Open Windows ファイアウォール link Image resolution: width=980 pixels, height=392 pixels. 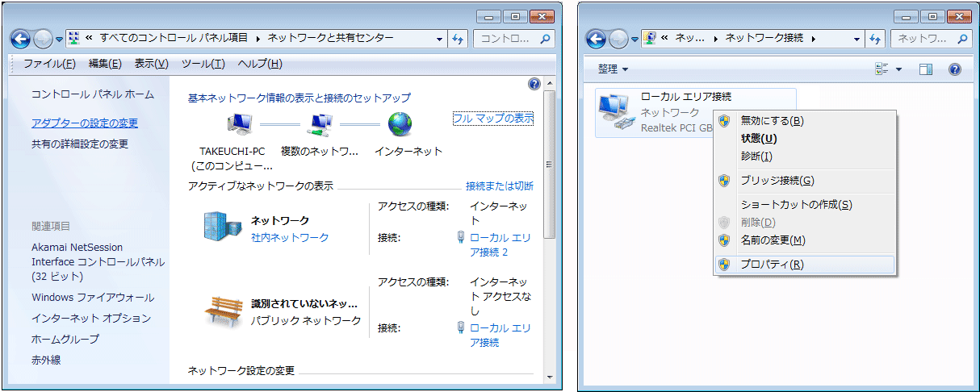[93, 298]
